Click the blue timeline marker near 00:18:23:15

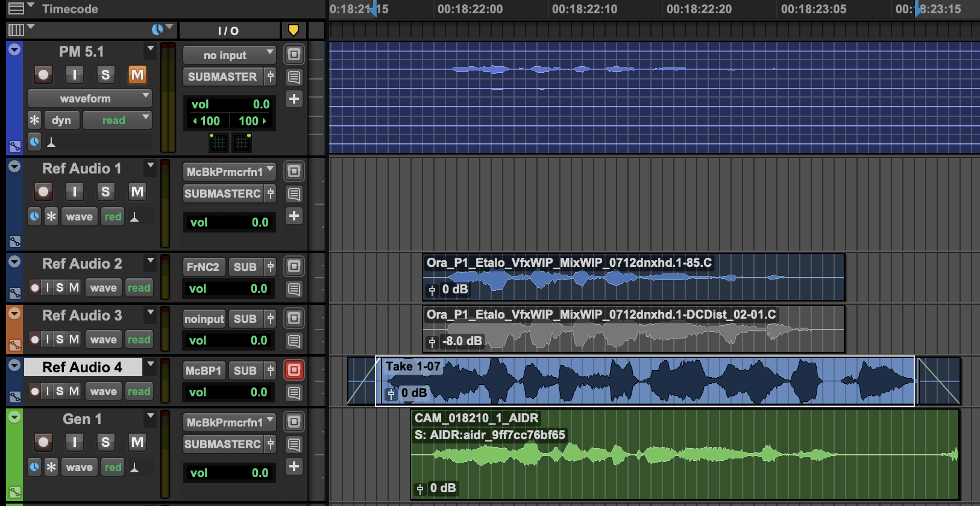pos(919,9)
